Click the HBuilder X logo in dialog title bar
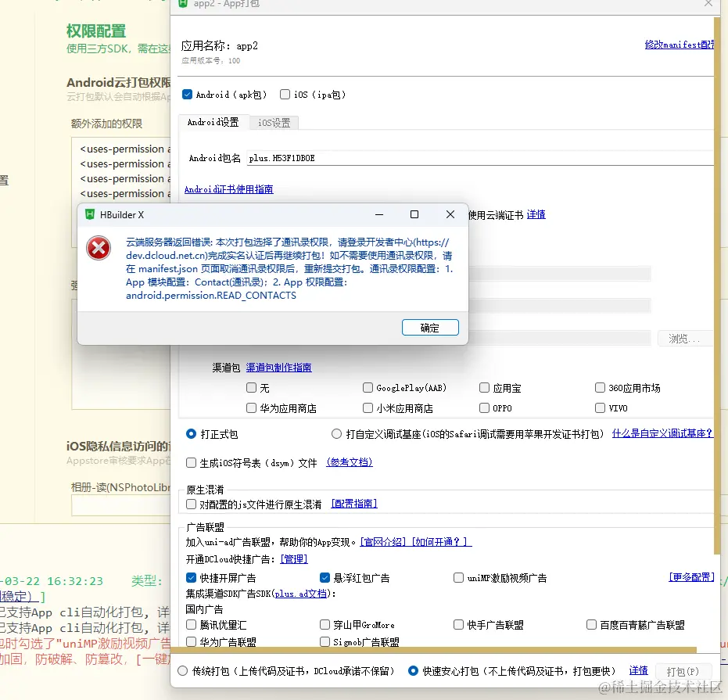The width and height of the screenshot is (728, 700). point(90,214)
